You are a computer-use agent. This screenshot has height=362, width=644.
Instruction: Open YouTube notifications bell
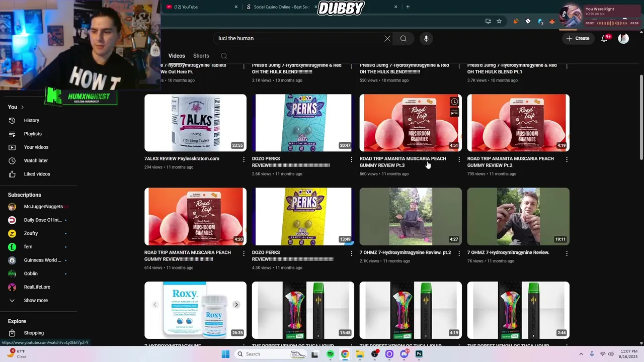[x=605, y=38]
